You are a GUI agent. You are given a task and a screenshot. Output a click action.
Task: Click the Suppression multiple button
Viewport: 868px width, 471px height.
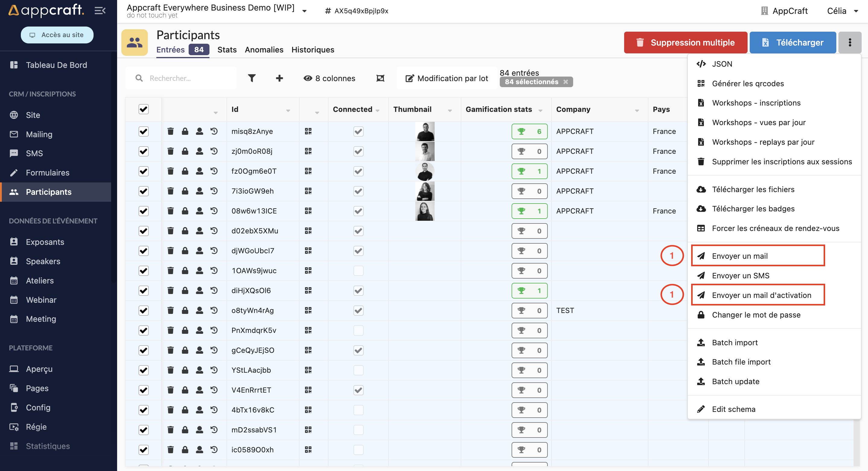685,43
